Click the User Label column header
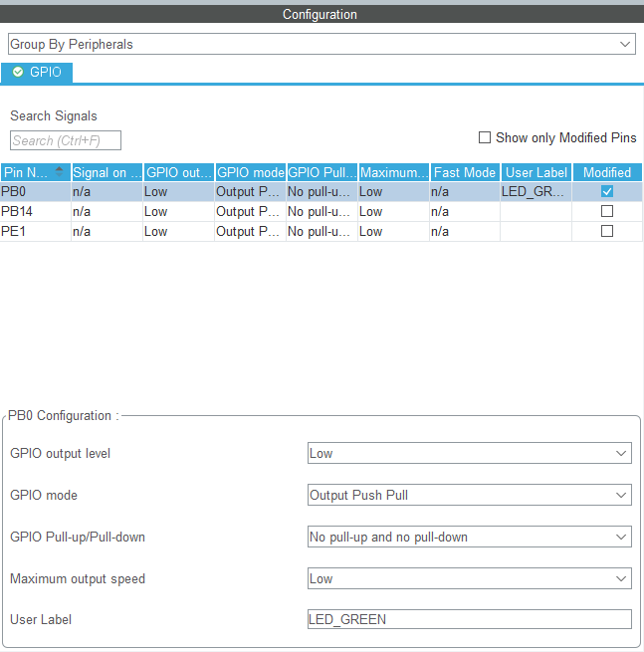This screenshot has height=652, width=644. click(536, 172)
